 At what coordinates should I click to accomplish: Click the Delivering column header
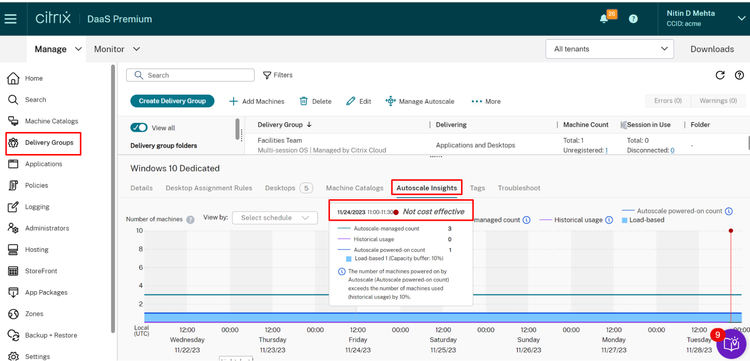[451, 125]
